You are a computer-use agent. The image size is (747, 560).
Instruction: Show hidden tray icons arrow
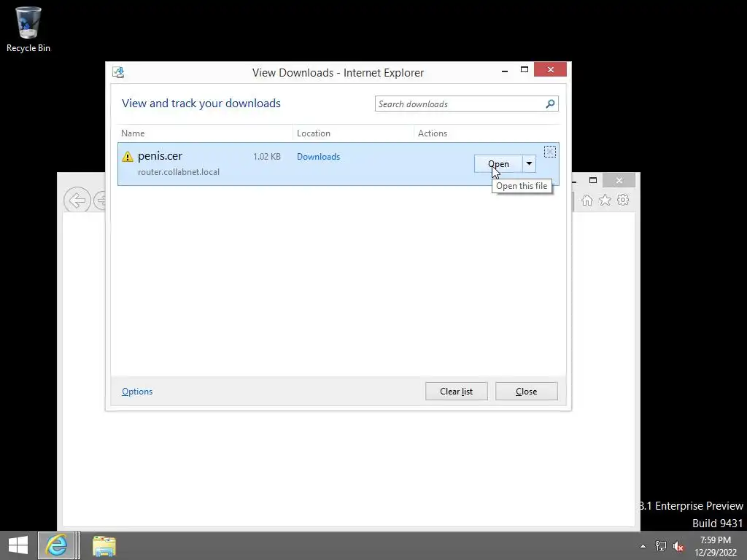coord(643,546)
